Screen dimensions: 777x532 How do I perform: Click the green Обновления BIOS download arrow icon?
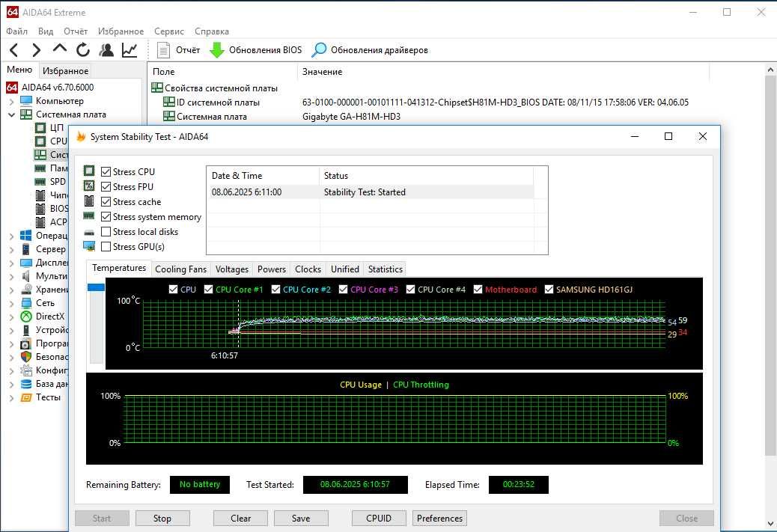point(216,50)
